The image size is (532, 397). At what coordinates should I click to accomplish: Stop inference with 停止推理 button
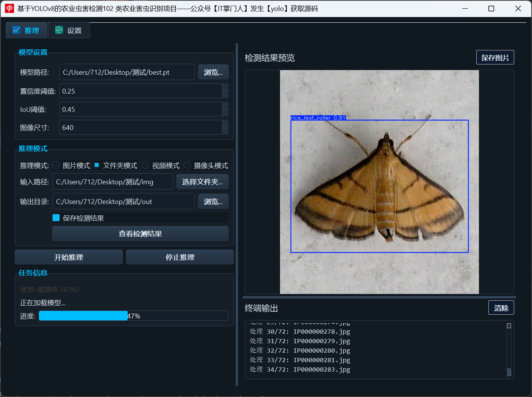pyautogui.click(x=180, y=257)
